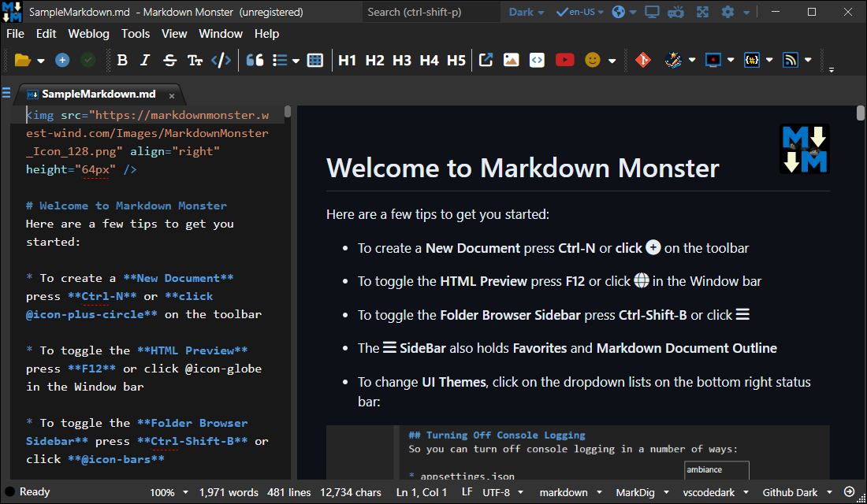Image resolution: width=867 pixels, height=504 pixels.
Task: Expand the screen capture dropdown arrow
Action: pos(731,60)
